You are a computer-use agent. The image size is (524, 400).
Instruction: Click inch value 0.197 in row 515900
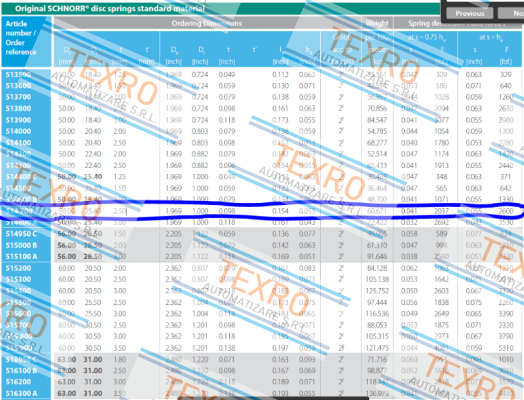pyautogui.click(x=280, y=348)
